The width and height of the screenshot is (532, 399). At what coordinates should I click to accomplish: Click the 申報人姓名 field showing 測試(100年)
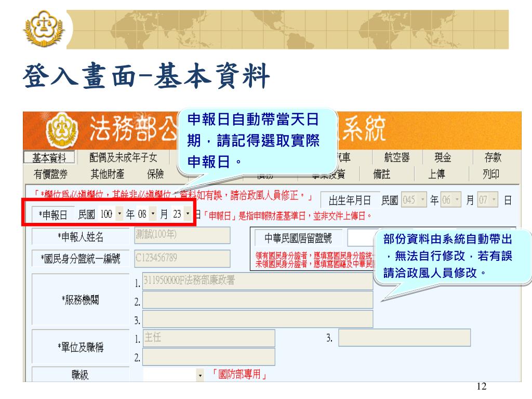coord(182,235)
